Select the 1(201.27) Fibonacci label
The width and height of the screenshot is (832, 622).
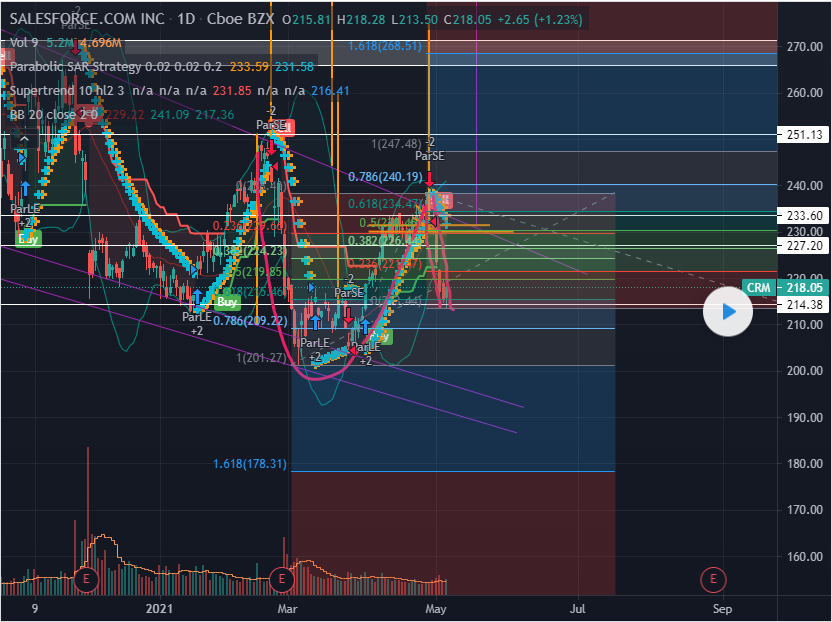click(x=262, y=358)
